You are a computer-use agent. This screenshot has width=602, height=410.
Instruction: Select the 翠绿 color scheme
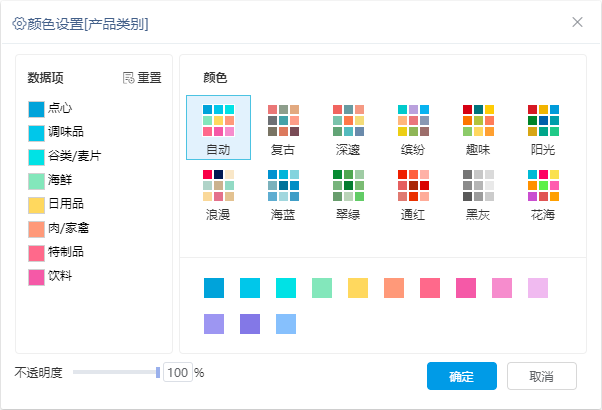[x=348, y=193]
